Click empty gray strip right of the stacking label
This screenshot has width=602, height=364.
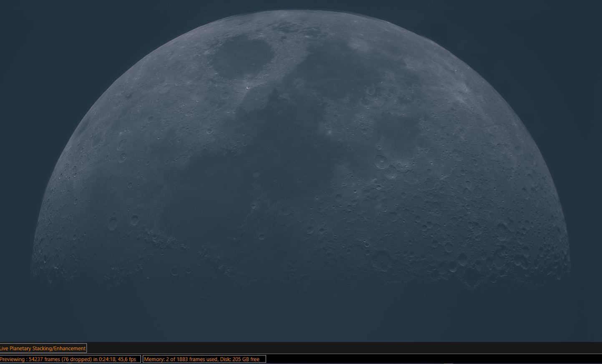pos(334,348)
